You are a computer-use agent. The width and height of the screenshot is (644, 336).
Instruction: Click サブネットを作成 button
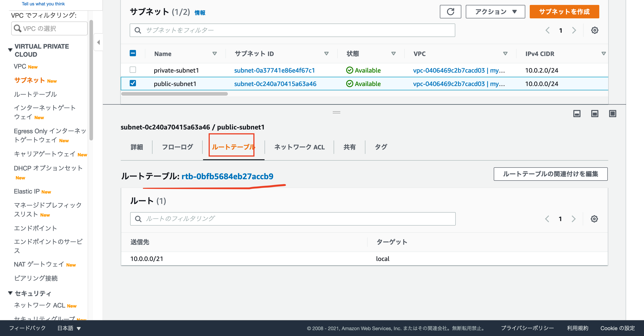click(564, 11)
